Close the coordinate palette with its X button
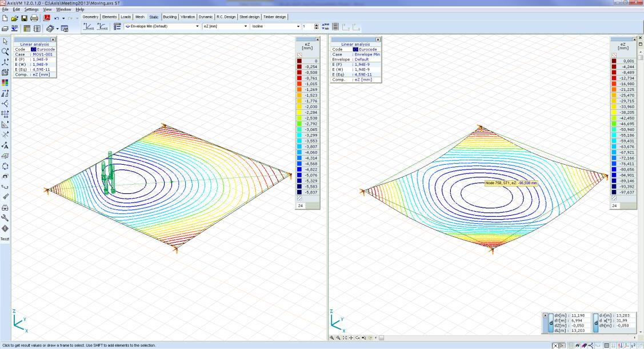644x349 pixels. [x=545, y=315]
